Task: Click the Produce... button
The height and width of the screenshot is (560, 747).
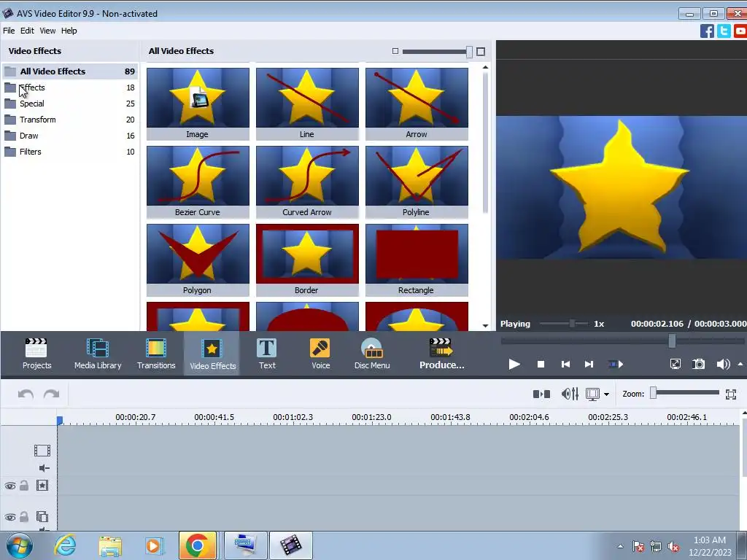Action: click(441, 354)
